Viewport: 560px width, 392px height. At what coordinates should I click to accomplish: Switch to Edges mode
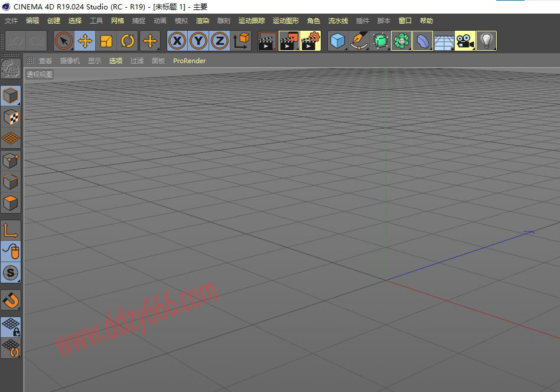(11, 182)
